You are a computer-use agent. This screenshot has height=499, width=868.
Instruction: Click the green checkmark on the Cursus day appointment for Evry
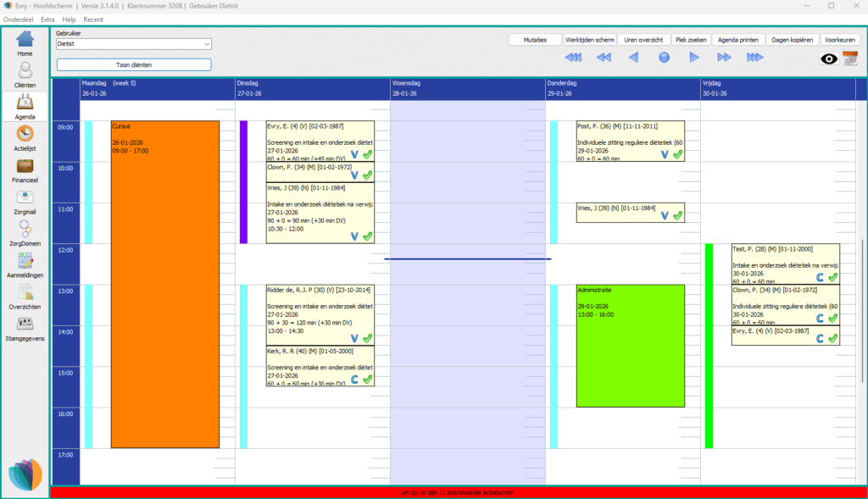[367, 155]
